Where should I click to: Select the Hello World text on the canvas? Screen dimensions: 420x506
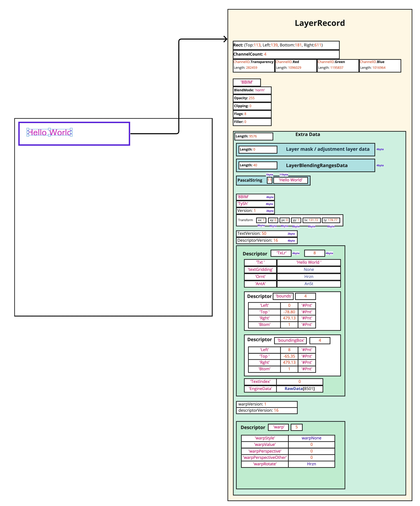click(50, 132)
